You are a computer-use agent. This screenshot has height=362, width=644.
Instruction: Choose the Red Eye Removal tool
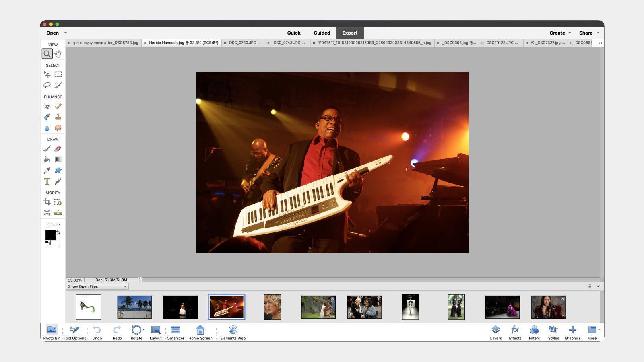47,106
